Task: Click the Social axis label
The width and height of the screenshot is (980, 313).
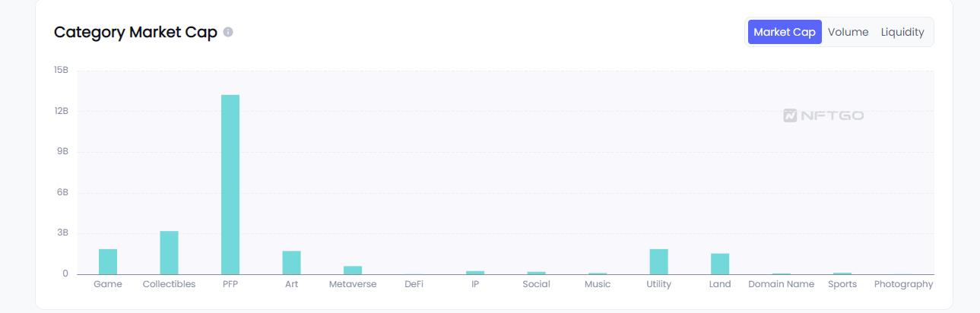Action: pos(536,284)
